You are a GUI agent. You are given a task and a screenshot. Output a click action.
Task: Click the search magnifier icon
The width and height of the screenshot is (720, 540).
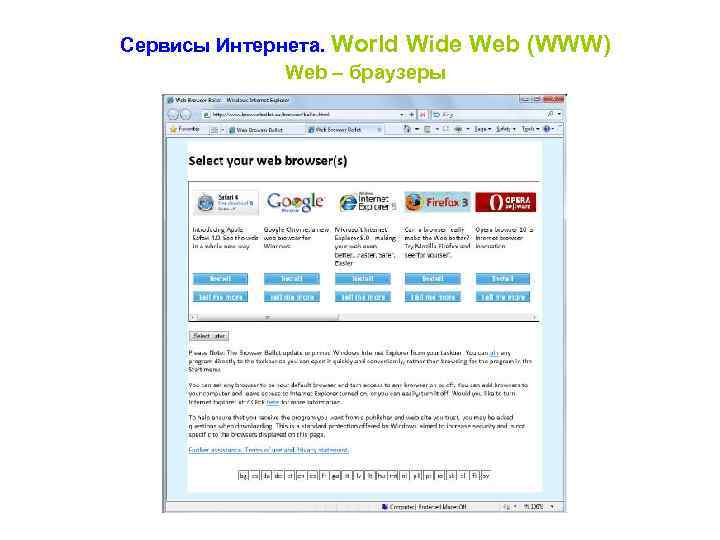[x=550, y=114]
